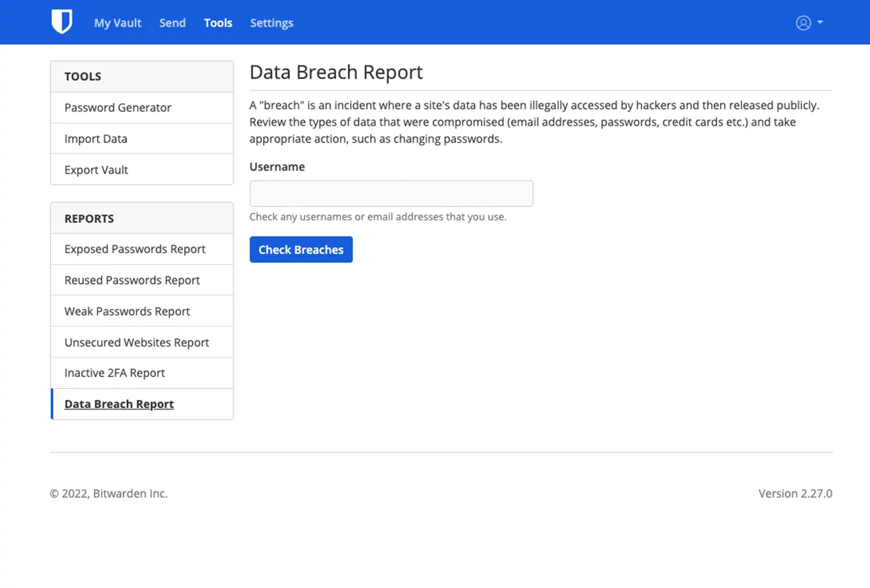The width and height of the screenshot is (870, 588).
Task: Open the Export Vault page
Action: click(96, 169)
